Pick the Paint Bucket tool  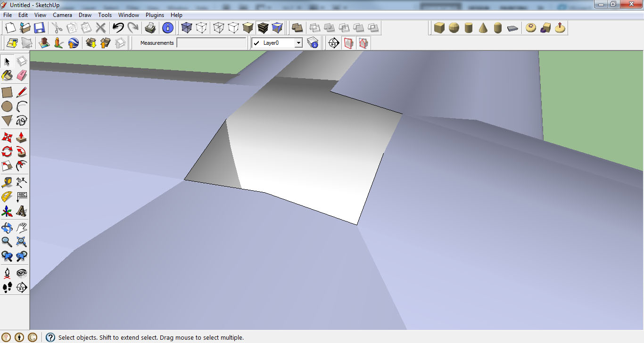click(7, 75)
